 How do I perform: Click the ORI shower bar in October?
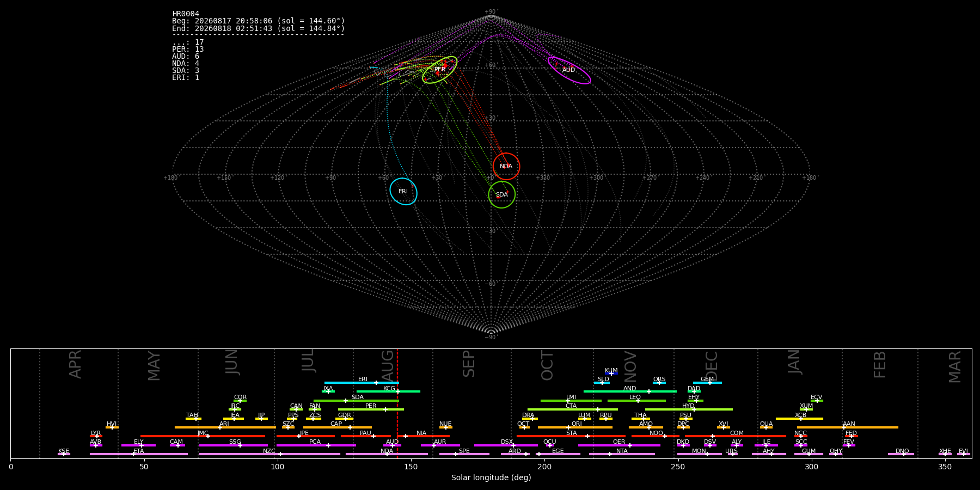click(x=575, y=427)
